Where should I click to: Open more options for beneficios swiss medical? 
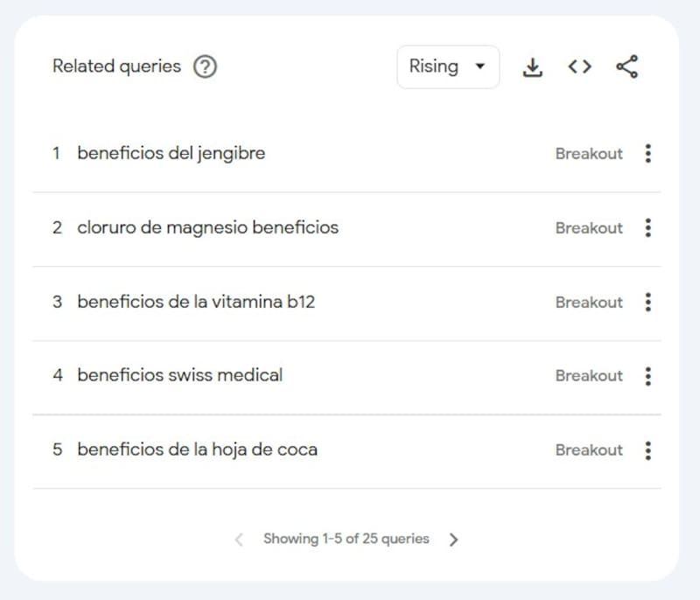(647, 376)
